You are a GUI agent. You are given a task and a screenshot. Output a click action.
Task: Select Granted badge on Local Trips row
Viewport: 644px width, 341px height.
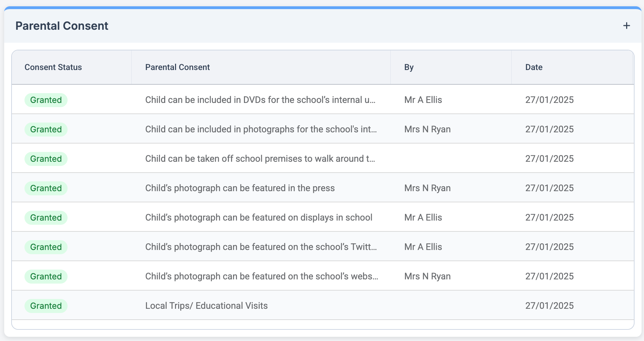pyautogui.click(x=46, y=306)
